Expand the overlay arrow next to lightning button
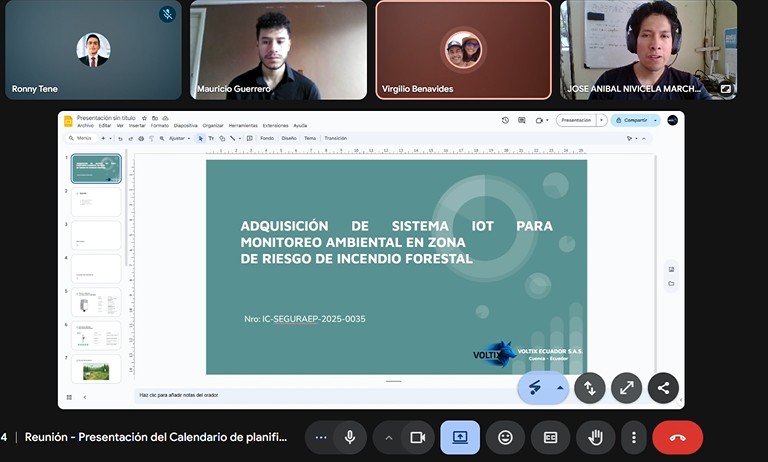 [560, 388]
